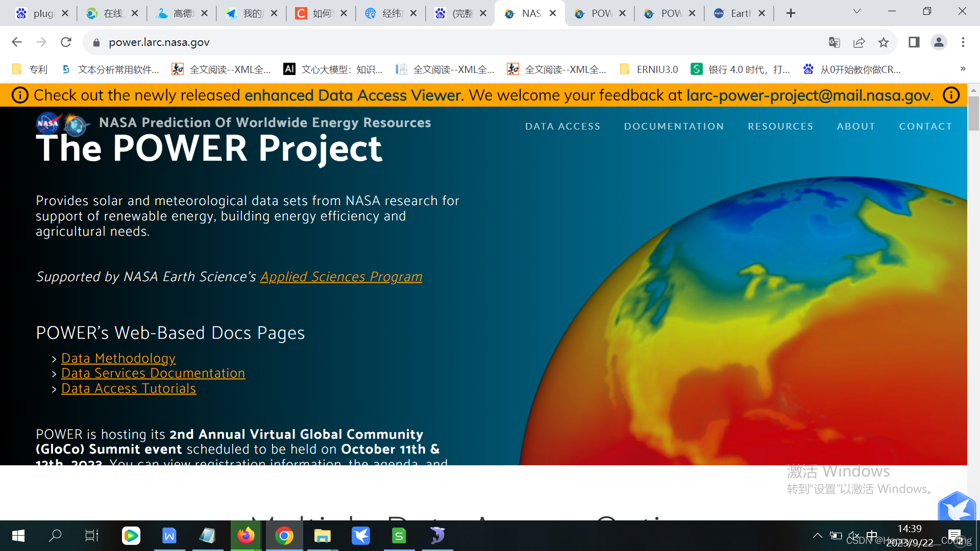Click the page vertical scrollbar thumb

(x=973, y=113)
